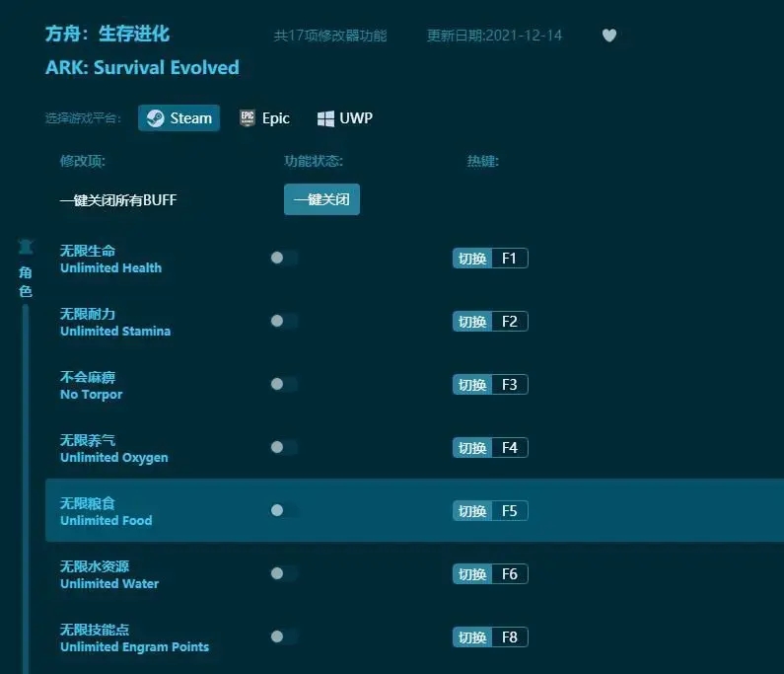
Task: Click the F6 hotkey field
Action: 510,574
